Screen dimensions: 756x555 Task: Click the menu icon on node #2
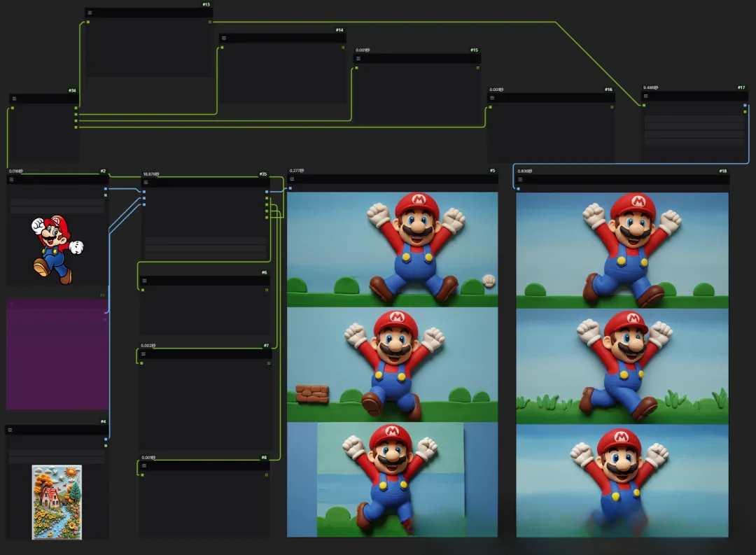[11, 180]
